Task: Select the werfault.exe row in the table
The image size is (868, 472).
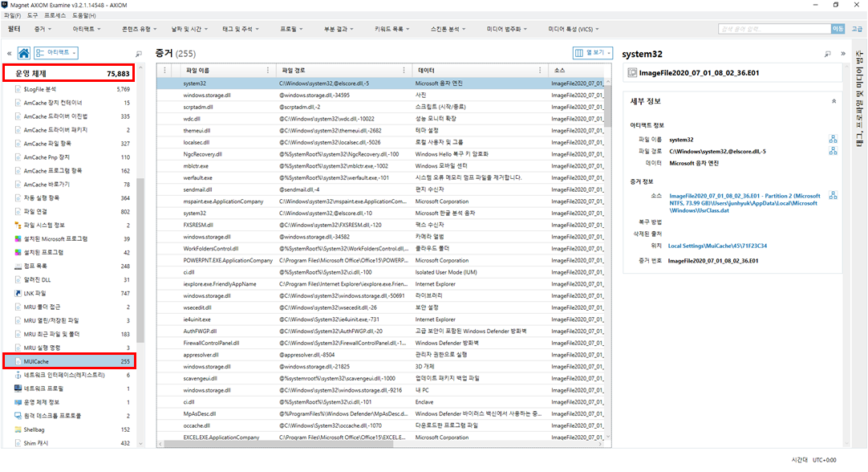Action: [382, 178]
